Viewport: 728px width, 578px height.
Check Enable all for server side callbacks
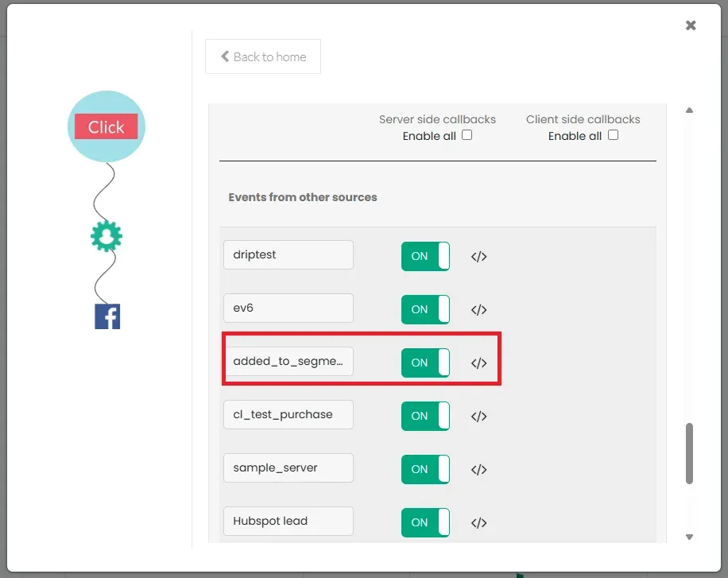467,134
